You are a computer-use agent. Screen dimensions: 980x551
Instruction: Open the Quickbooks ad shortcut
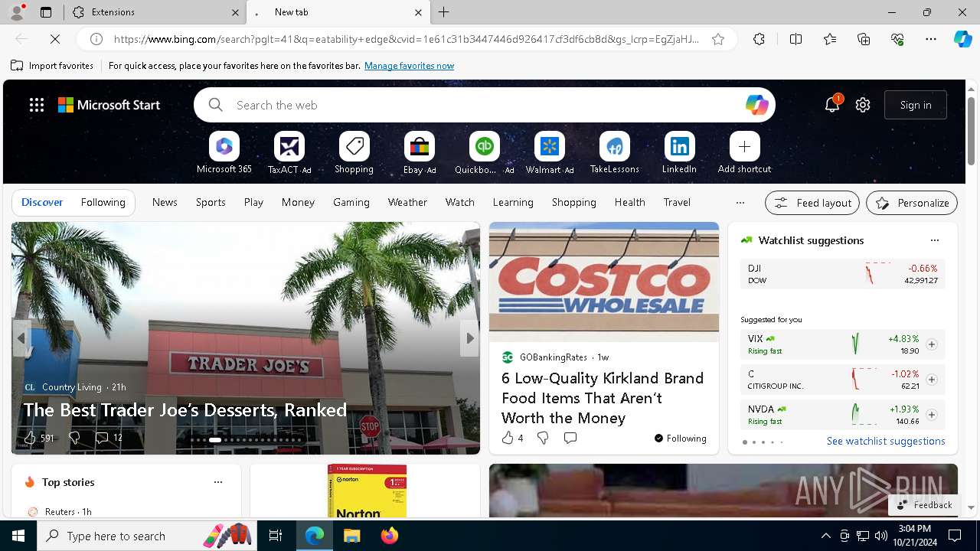click(x=484, y=153)
